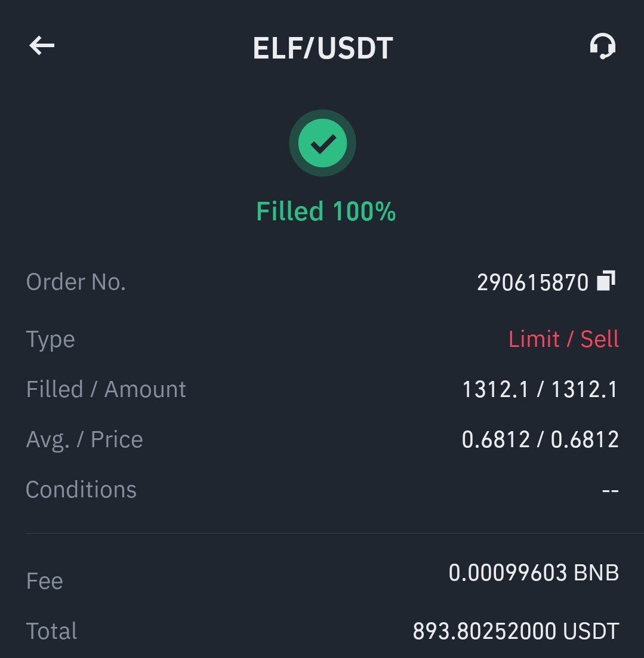Tap the green filled checkmark icon
Screen dimensions: 644x658
coord(322,143)
